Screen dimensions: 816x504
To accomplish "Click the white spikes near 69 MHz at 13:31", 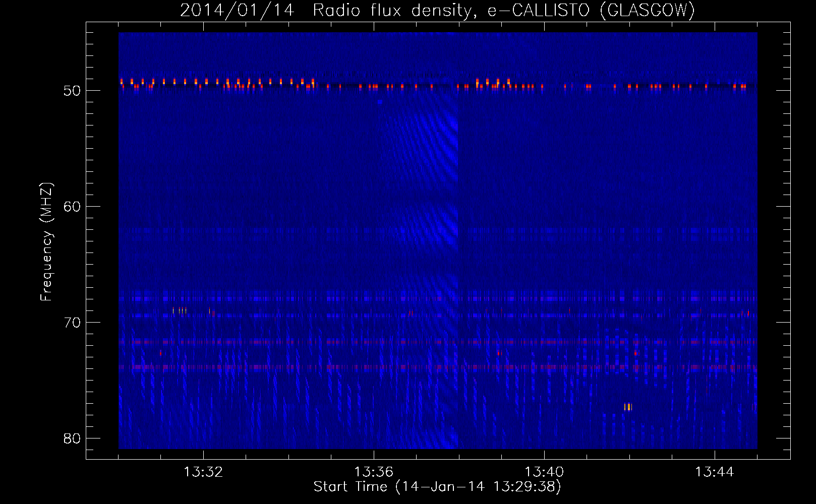I will (180, 311).
